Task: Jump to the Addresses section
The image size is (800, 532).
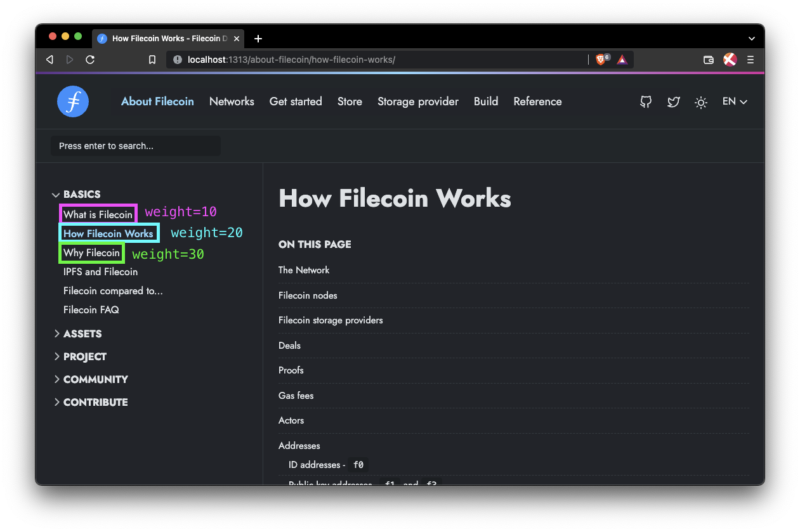Action: pyautogui.click(x=299, y=446)
